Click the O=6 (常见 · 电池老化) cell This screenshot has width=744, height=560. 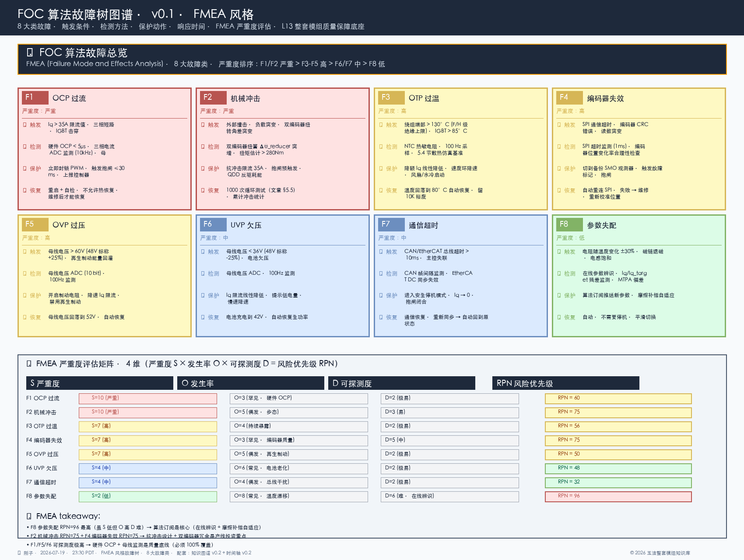(x=299, y=469)
